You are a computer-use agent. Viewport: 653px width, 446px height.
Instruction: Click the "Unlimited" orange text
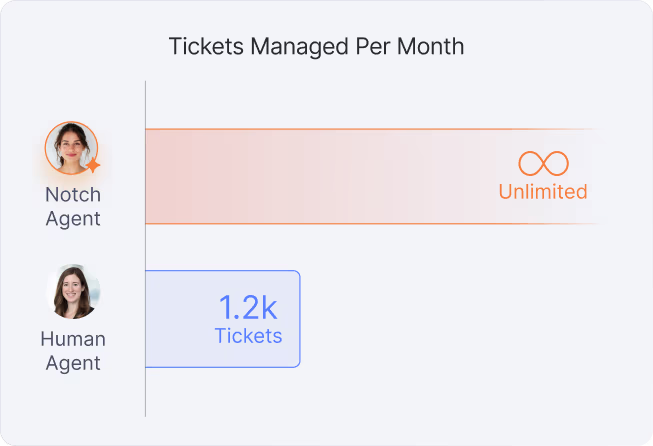pos(543,192)
